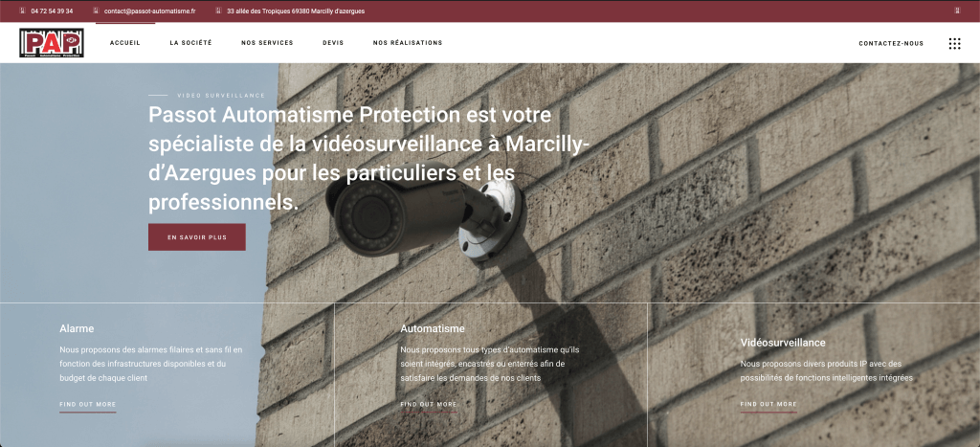The height and width of the screenshot is (447, 980).
Task: Click the Contactez-nous link
Action: click(891, 44)
